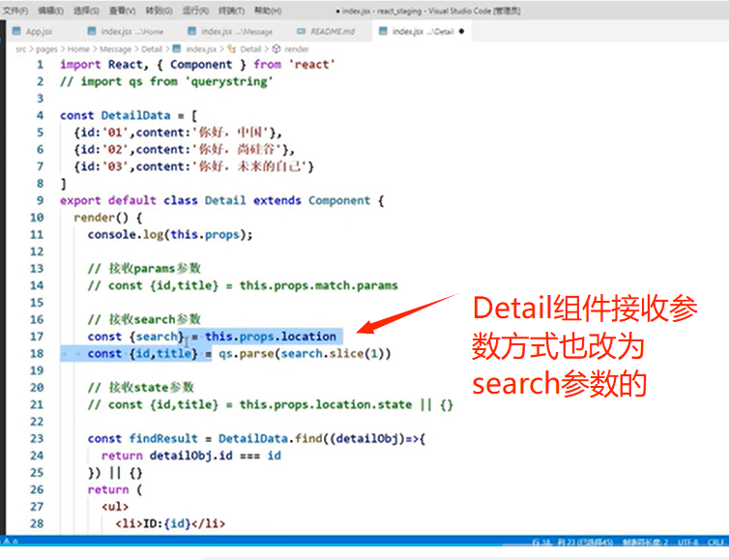
Task: Open the 查看(V) menu
Action: 122,11
